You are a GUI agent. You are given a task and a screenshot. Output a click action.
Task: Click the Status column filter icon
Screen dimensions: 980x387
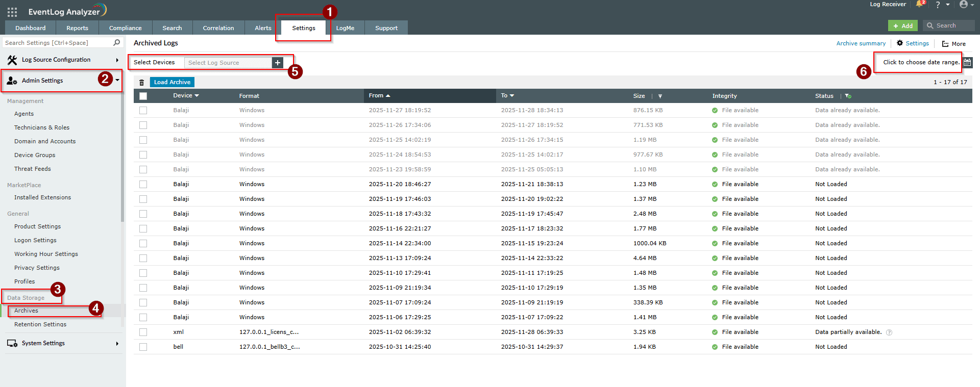click(848, 96)
